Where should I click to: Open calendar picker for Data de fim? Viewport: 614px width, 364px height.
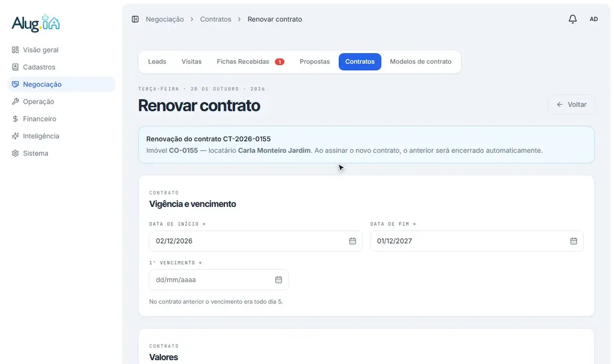click(574, 241)
